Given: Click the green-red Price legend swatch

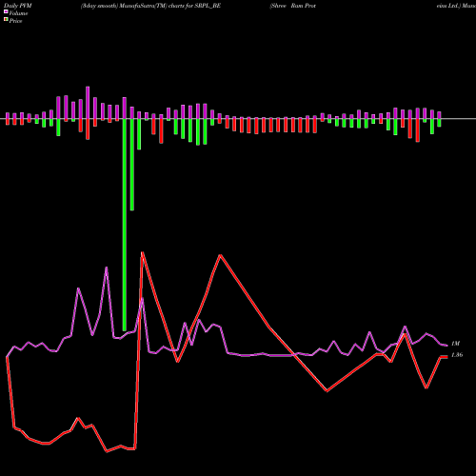Looking at the screenshot, I should pyautogui.click(x=6, y=20).
